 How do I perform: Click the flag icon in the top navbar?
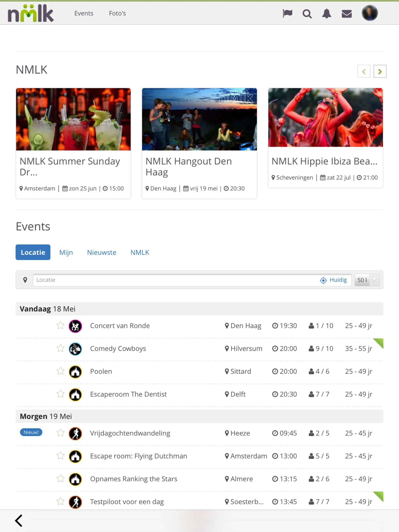click(x=288, y=13)
